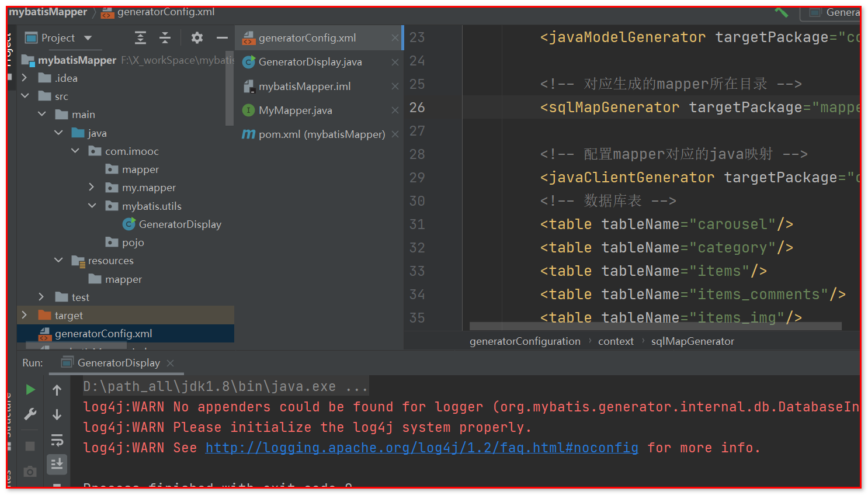The image size is (868, 495).
Task: Click context in the breadcrumb bar
Action: tap(616, 341)
